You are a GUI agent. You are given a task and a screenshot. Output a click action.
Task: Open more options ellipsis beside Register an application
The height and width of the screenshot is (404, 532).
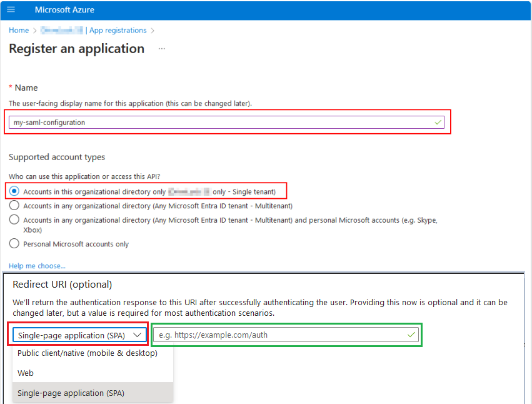[162, 49]
